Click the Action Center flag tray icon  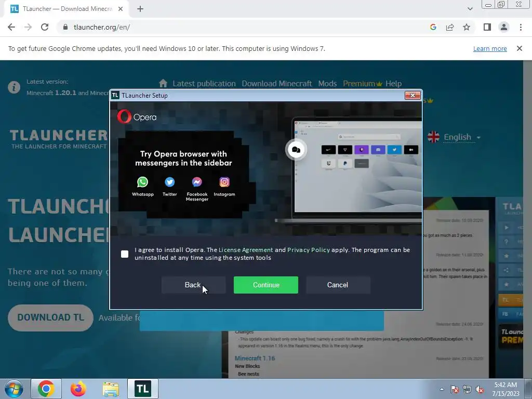pos(455,390)
